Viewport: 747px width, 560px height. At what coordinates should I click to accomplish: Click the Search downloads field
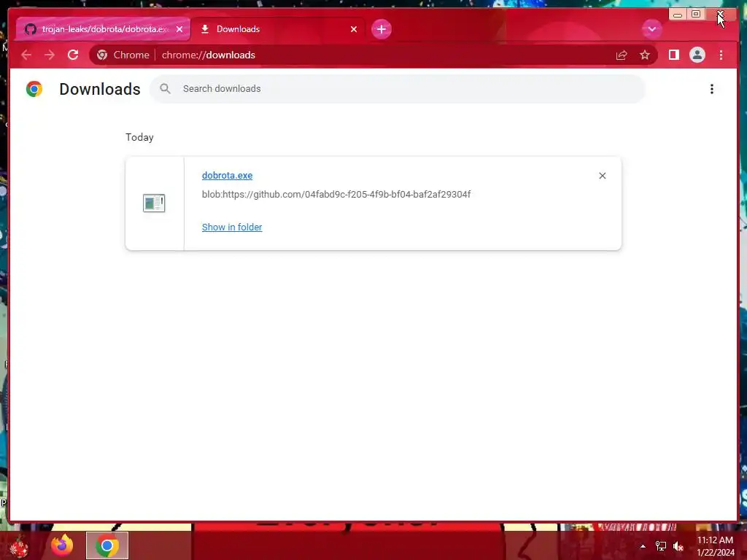coord(398,88)
